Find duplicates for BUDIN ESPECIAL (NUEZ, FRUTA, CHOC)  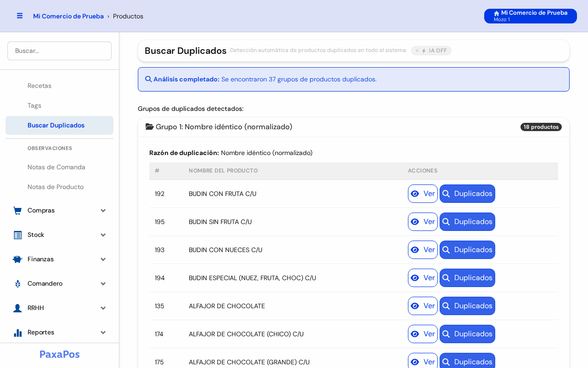(467, 278)
